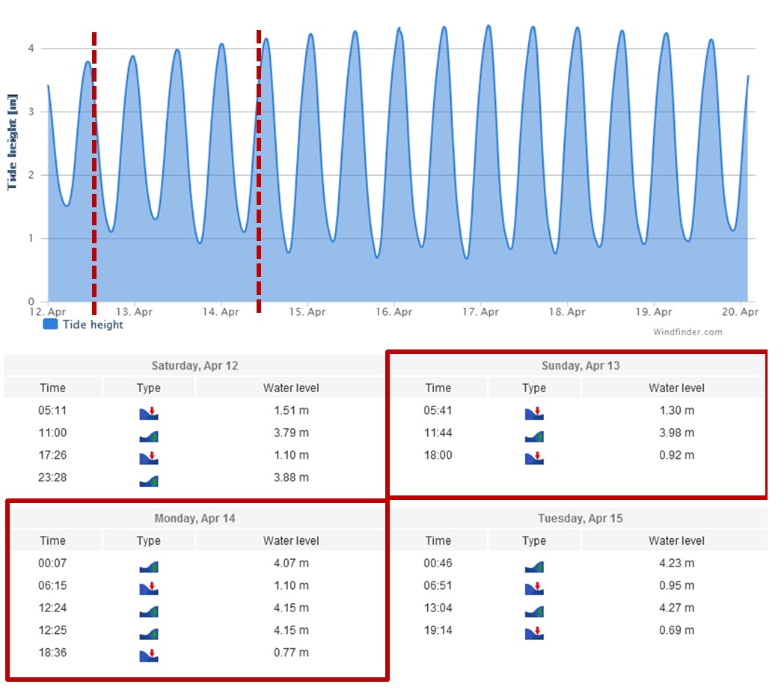Click the high tide icon for 13:04 Tuesday

[x=534, y=611]
